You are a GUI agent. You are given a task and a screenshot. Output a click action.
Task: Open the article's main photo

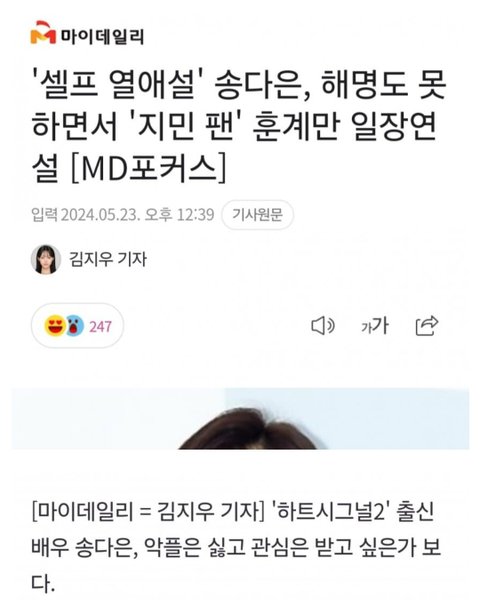pyautogui.click(x=240, y=419)
